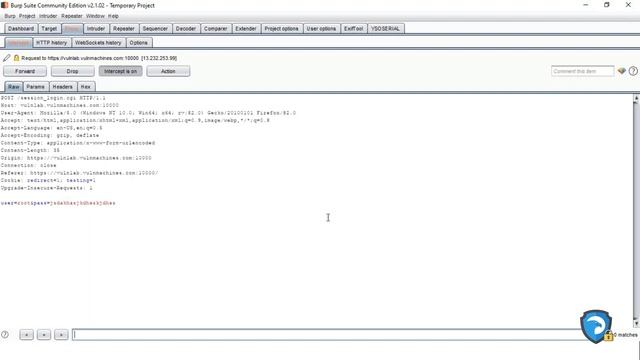640x360 pixels.
Task: Switch to the Hex view tab
Action: [x=85, y=87]
